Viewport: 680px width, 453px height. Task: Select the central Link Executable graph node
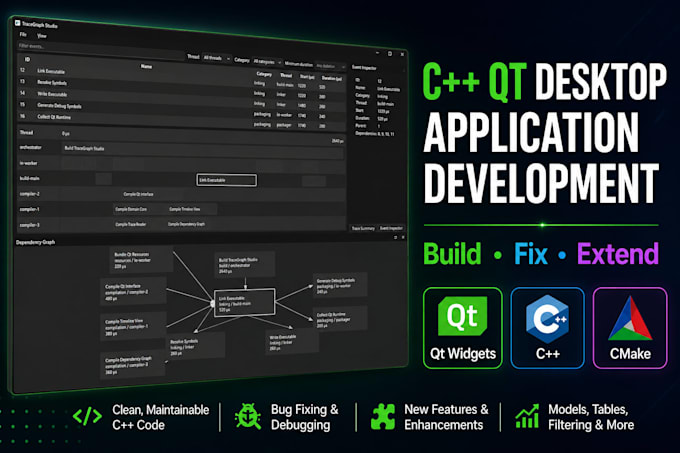pyautogui.click(x=245, y=303)
